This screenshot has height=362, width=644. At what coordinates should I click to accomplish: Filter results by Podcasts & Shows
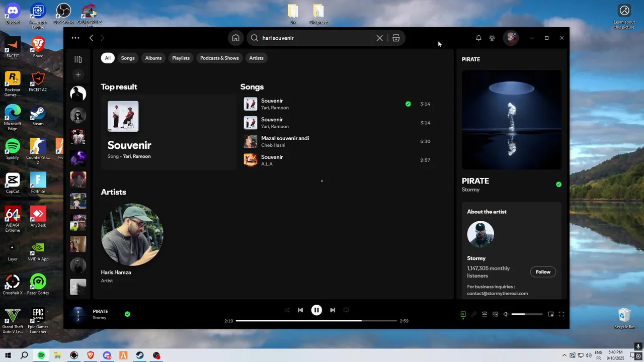pos(219,58)
